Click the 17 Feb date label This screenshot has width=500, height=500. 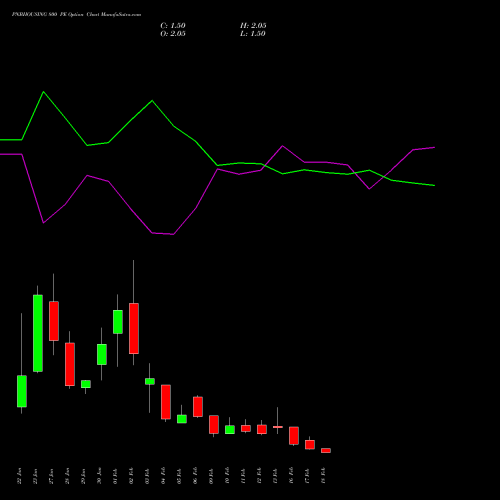[307, 476]
